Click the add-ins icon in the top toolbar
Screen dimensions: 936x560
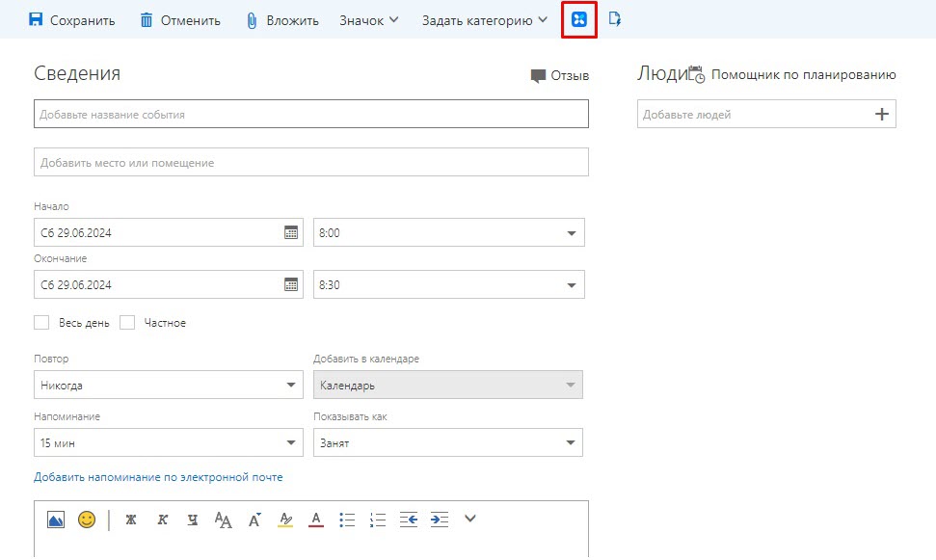[x=579, y=20]
